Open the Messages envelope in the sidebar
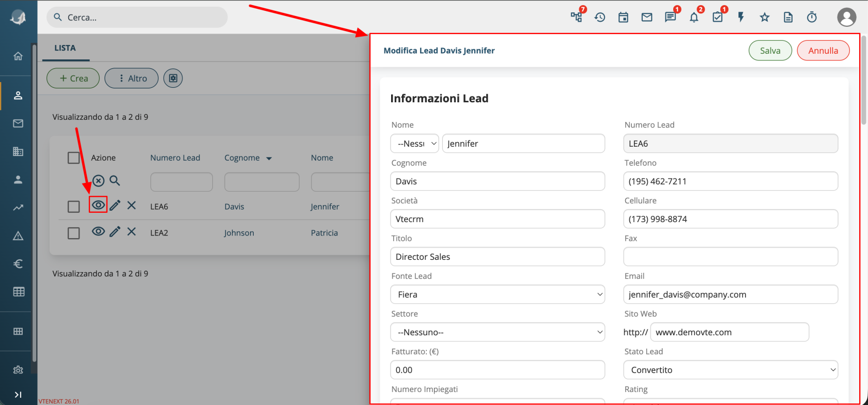The image size is (868, 405). tap(18, 123)
